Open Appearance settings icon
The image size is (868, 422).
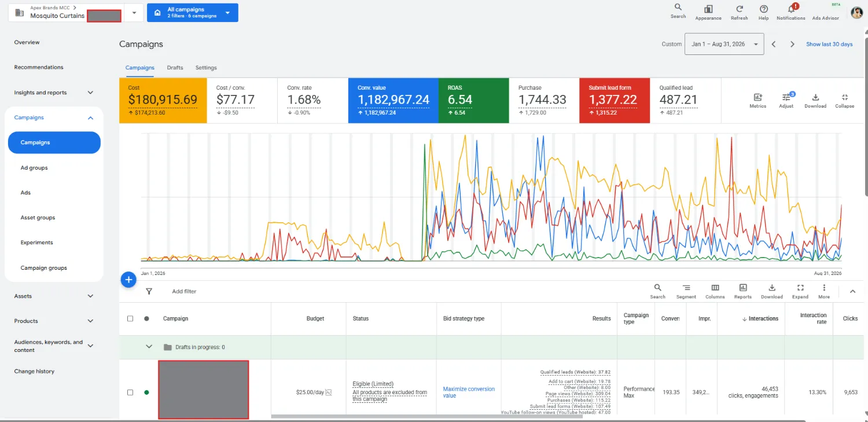click(708, 12)
